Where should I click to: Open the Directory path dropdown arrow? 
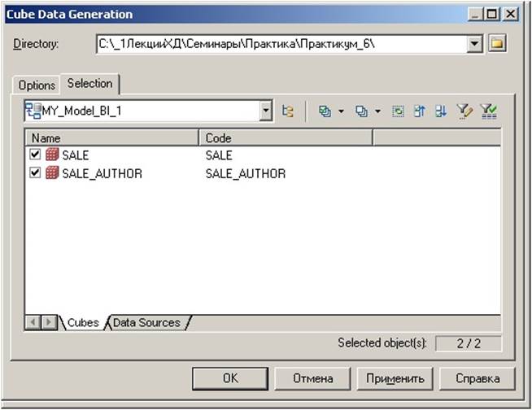point(474,44)
